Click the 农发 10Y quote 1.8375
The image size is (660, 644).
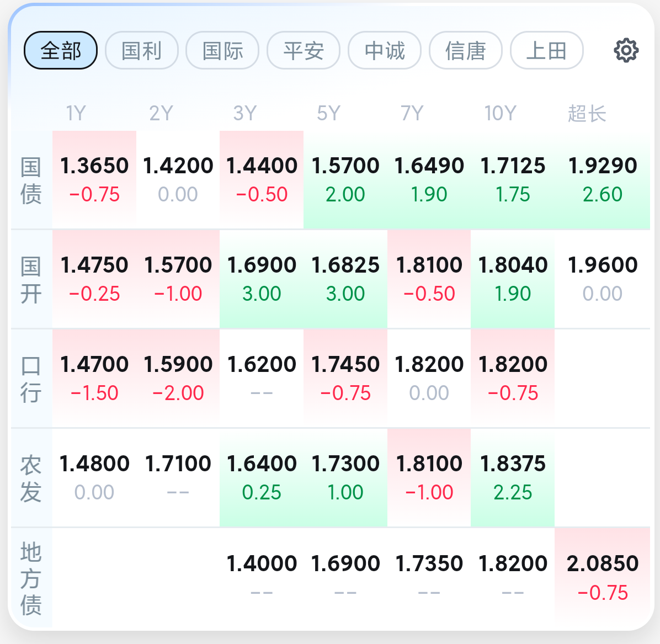point(513,478)
